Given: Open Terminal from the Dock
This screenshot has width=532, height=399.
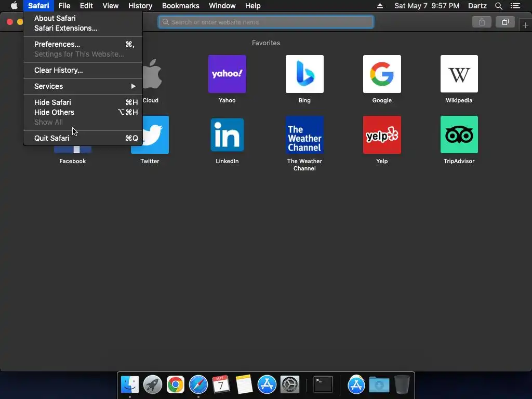Looking at the screenshot, I should (x=323, y=384).
